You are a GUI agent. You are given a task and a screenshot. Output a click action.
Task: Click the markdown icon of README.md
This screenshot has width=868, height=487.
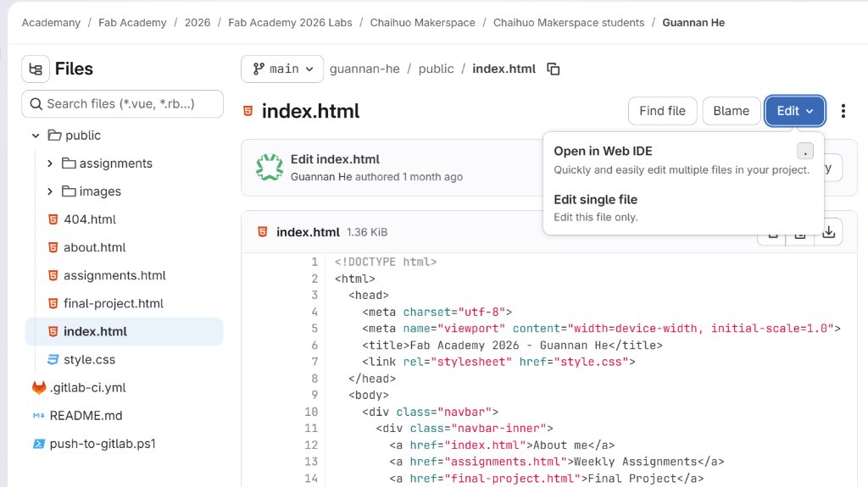[x=38, y=416]
